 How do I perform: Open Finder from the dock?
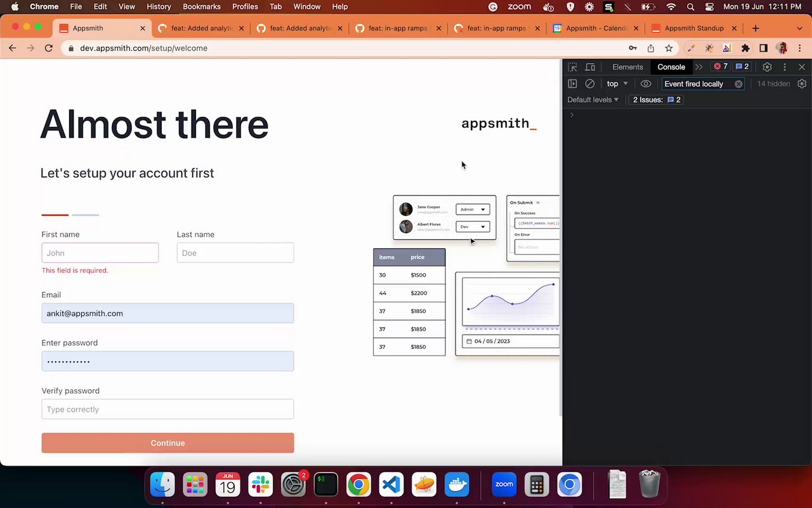point(162,485)
